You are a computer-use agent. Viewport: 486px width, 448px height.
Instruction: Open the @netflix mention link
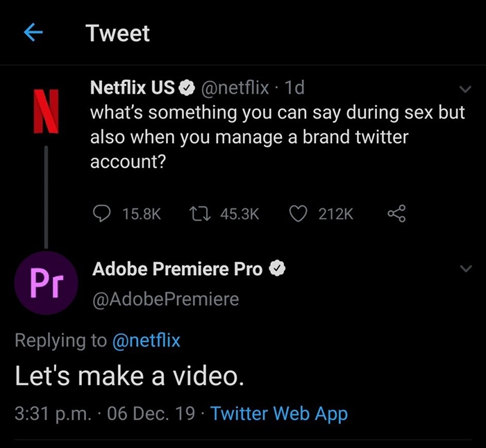[146, 340]
